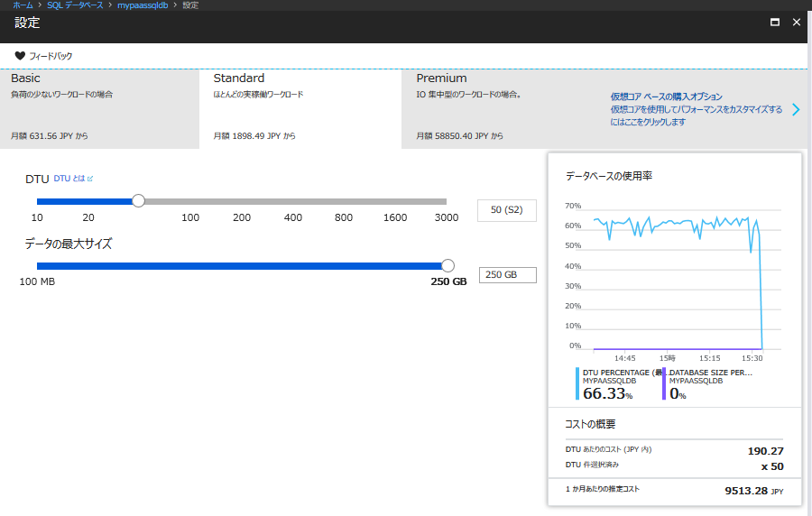Click the external link icon beside DTU とは

tap(90, 179)
